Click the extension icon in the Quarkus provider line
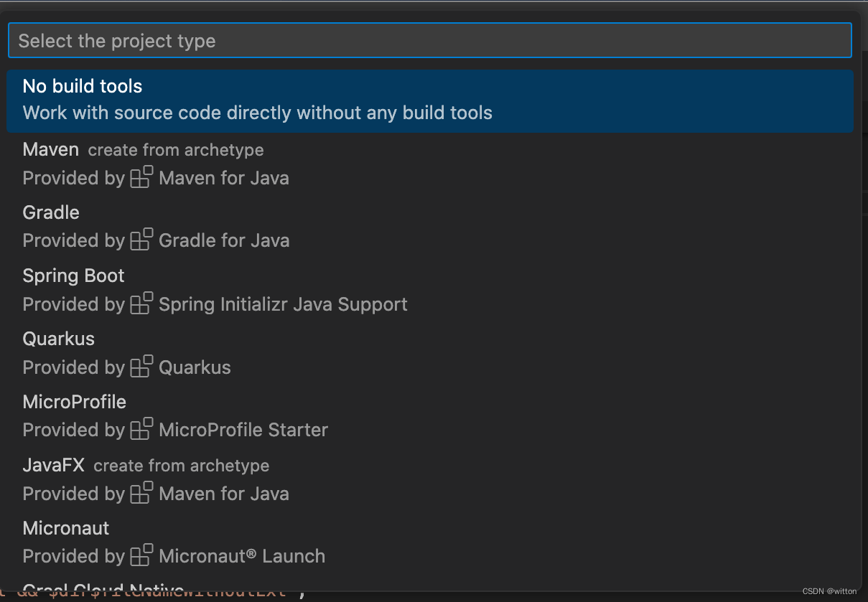 [141, 367]
